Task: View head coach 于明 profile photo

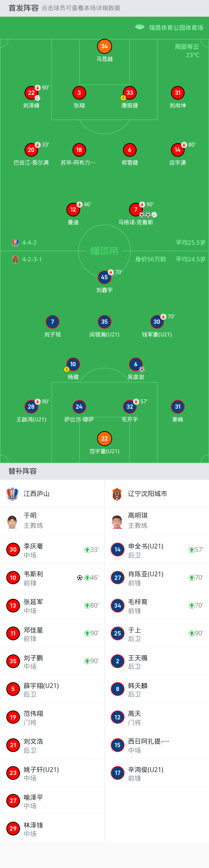Action: pyautogui.click(x=12, y=521)
